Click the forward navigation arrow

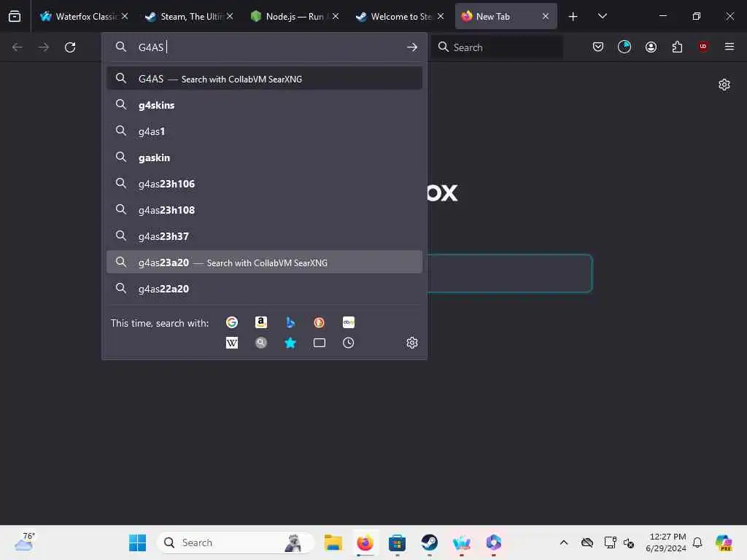click(43, 47)
